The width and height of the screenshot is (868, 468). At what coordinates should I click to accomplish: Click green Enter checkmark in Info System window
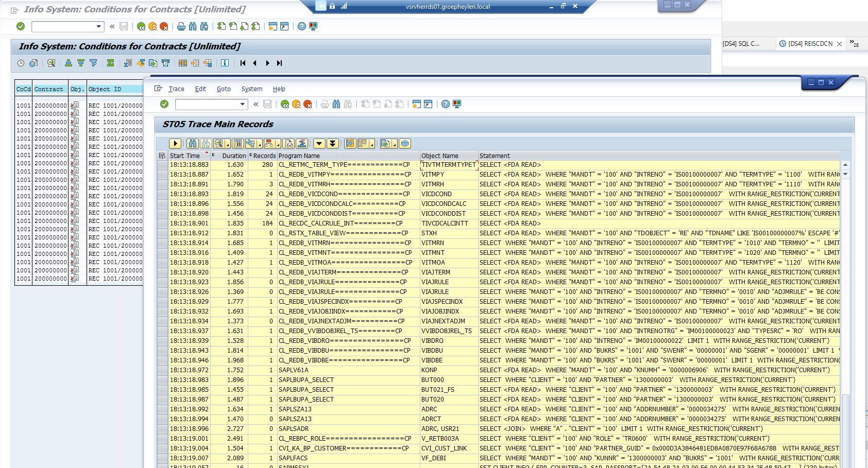tap(21, 26)
